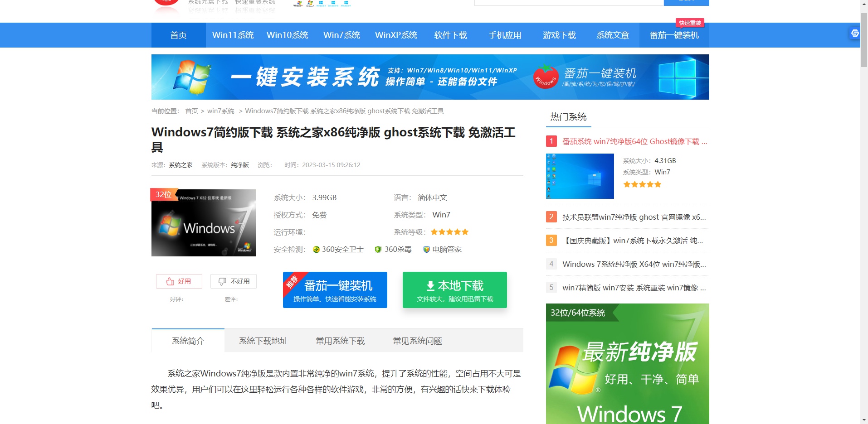Click the 360安全卫士 security badge icon
Screen dimensions: 868x424
(x=316, y=250)
